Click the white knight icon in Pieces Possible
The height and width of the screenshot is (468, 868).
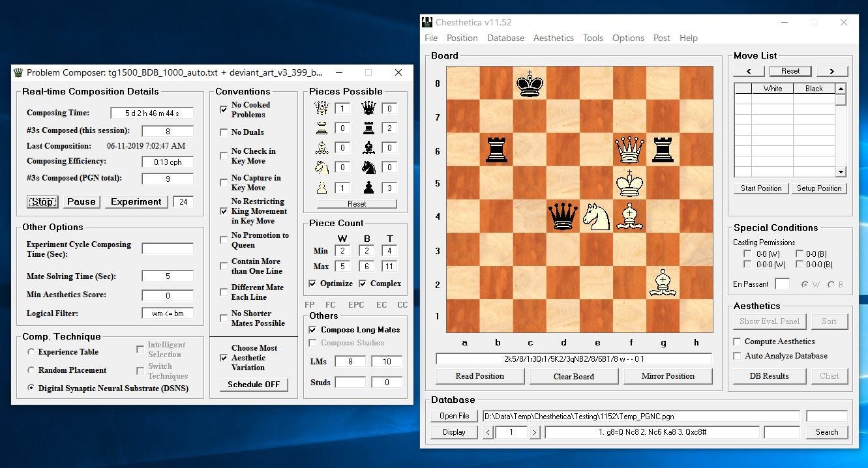point(321,168)
